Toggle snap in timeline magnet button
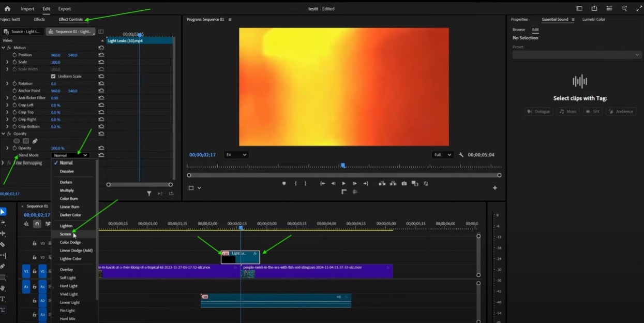The height and width of the screenshot is (323, 644). (37, 224)
